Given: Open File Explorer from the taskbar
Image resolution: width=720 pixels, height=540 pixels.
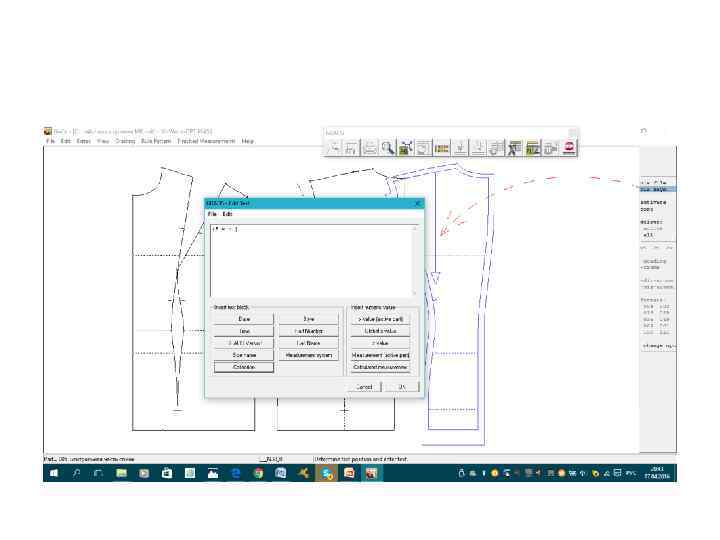Looking at the screenshot, I should pyautogui.click(x=121, y=473).
